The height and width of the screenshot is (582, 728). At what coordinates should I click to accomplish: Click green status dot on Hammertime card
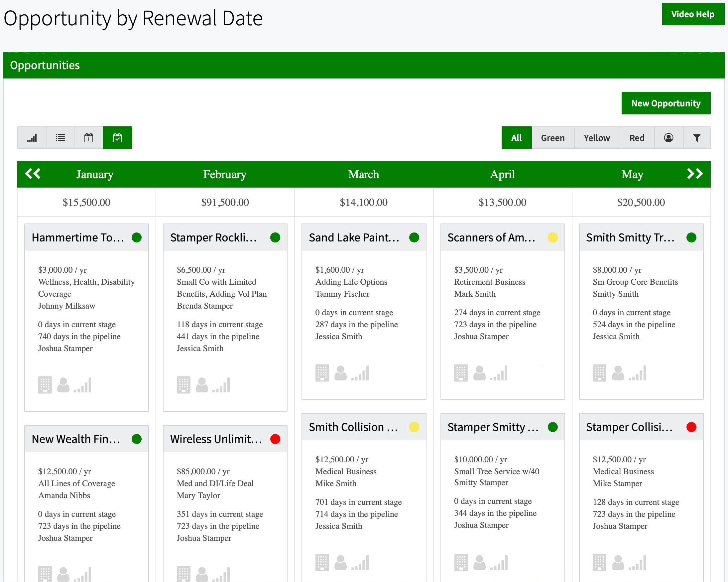[x=137, y=238]
